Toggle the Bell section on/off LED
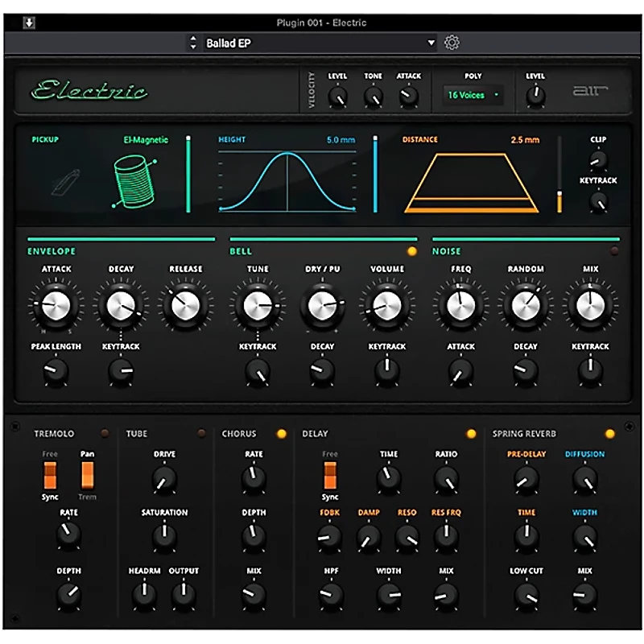Image resolution: width=644 pixels, height=644 pixels. pos(412,251)
